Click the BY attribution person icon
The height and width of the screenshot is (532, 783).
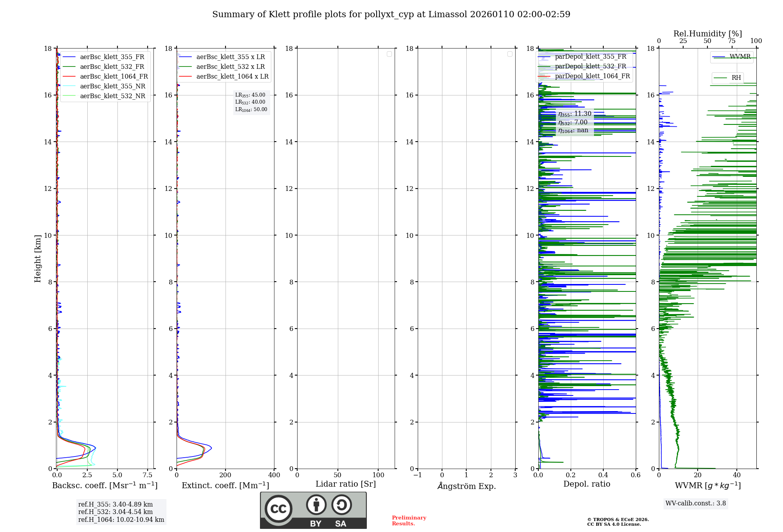pos(316,505)
